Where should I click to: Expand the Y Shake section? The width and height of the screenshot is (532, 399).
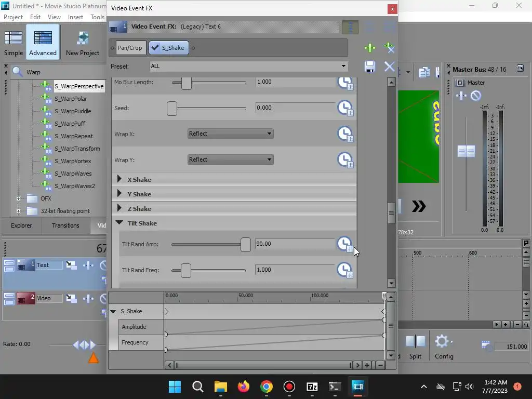119,193
